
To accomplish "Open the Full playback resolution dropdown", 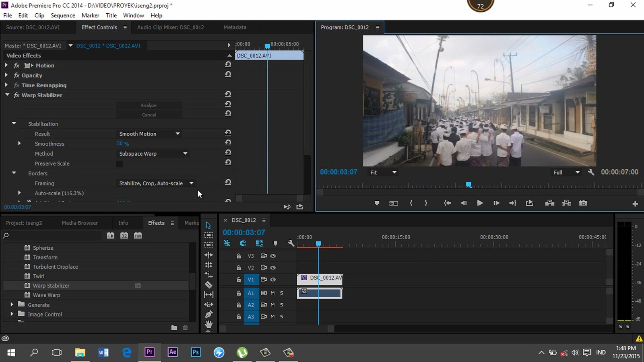I will (566, 173).
